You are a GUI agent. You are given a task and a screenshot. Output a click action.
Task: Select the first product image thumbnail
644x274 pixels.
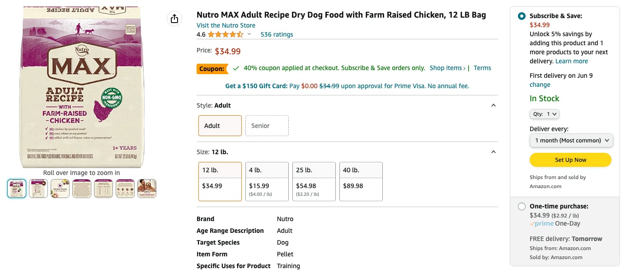[17, 189]
